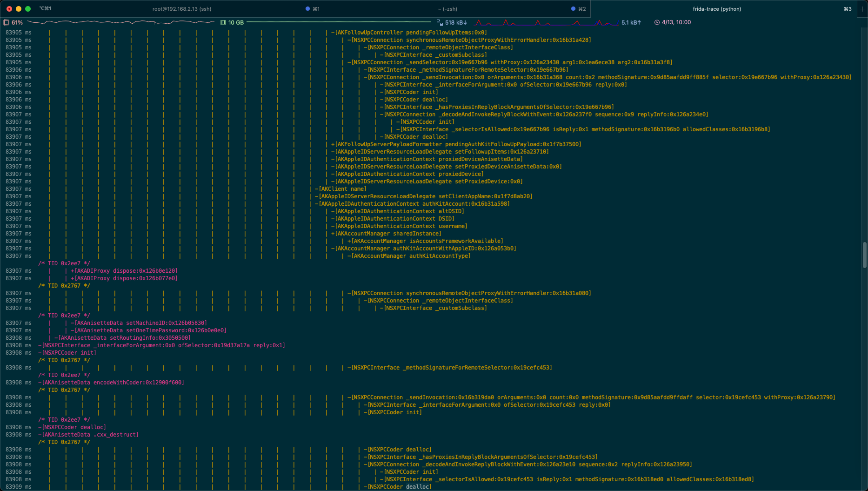Click the AKFollowUpController pendingFollowUpItems line

[x=409, y=33]
